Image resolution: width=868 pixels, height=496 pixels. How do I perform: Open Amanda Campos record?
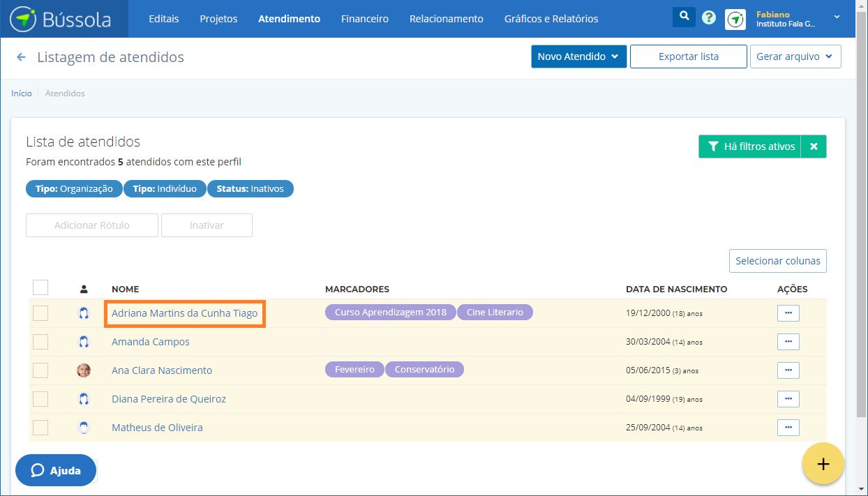click(151, 342)
